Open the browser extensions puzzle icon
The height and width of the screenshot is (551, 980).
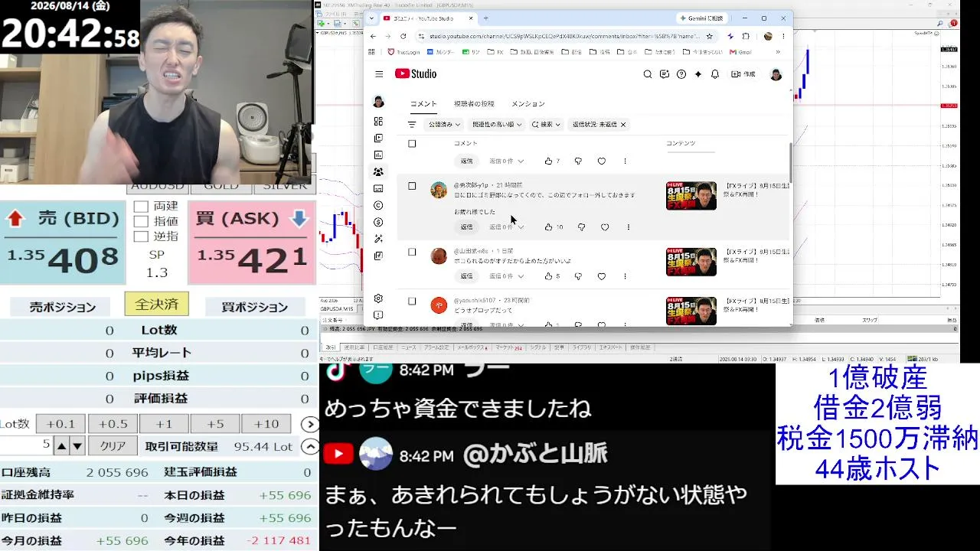coord(746,36)
